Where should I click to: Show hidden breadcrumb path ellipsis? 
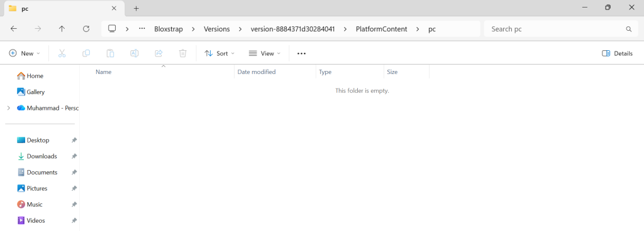pos(142,29)
